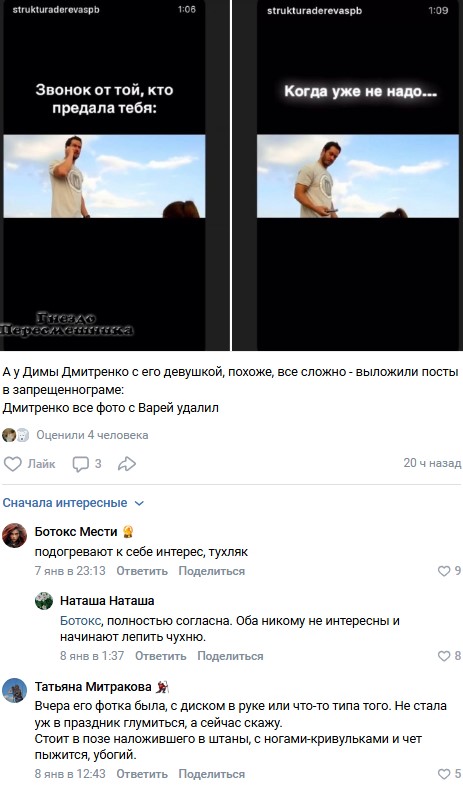Like Ботокс Мести's comment
The height and width of the screenshot is (787, 463).
click(449, 571)
